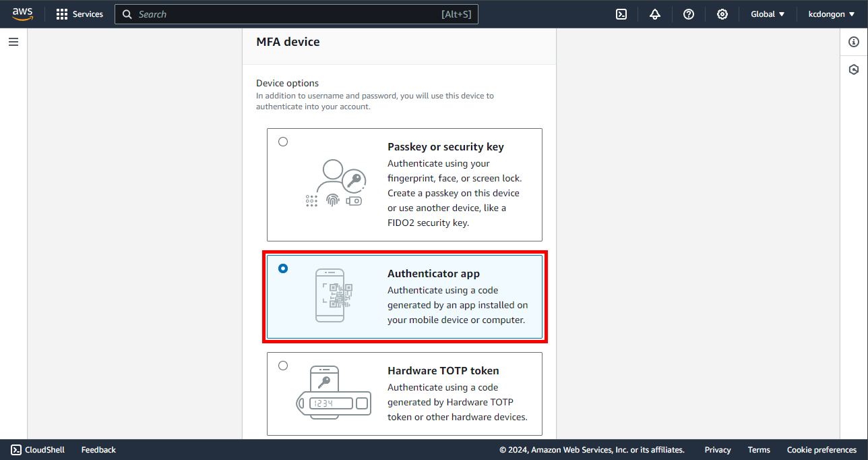The image size is (868, 460).
Task: Expand the hamburger side navigation
Action: pos(13,42)
